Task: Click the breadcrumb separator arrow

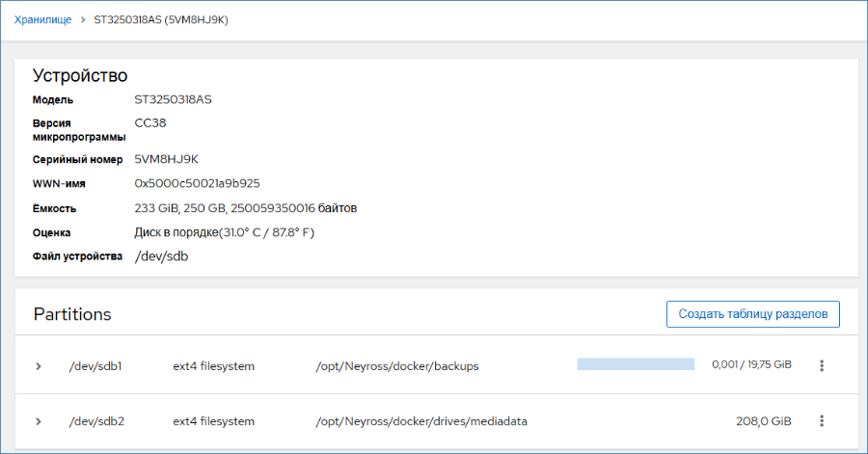Action: point(83,20)
